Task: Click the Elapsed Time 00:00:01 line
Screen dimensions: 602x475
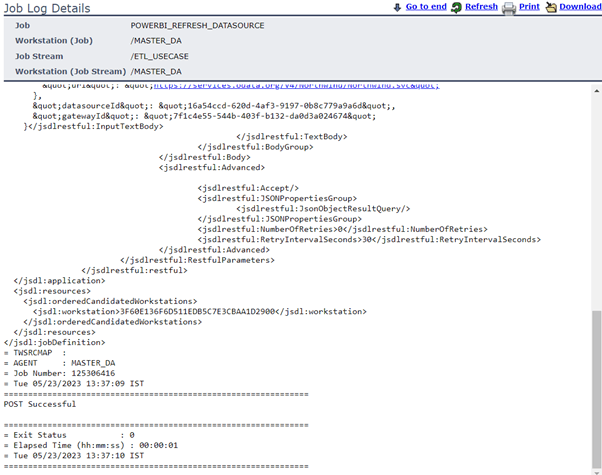Action: point(92,445)
